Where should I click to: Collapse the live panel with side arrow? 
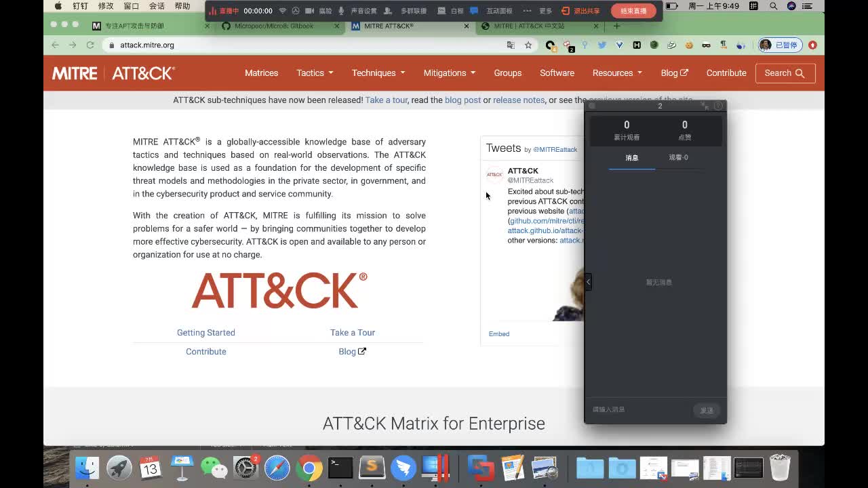pos(589,282)
